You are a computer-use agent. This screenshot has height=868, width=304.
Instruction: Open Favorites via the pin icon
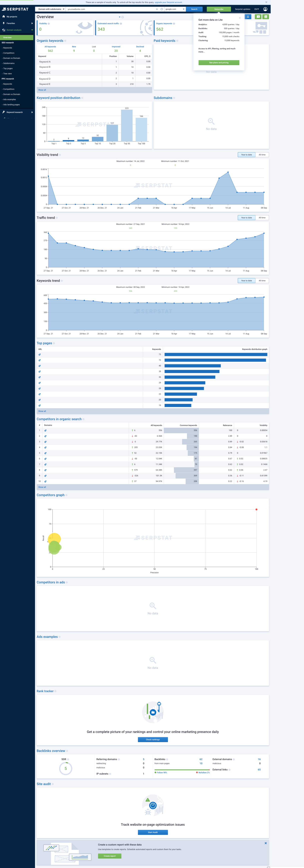pos(3,23)
